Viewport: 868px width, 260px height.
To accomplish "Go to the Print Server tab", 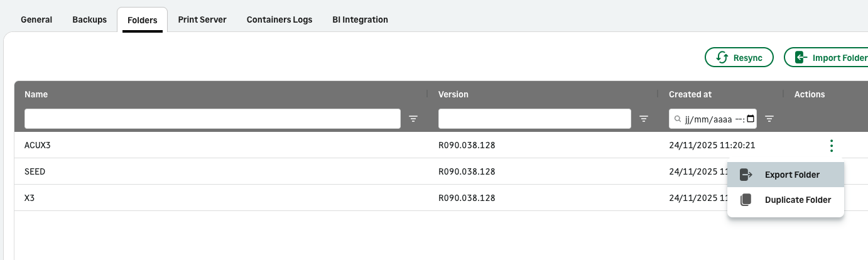I will (x=202, y=19).
